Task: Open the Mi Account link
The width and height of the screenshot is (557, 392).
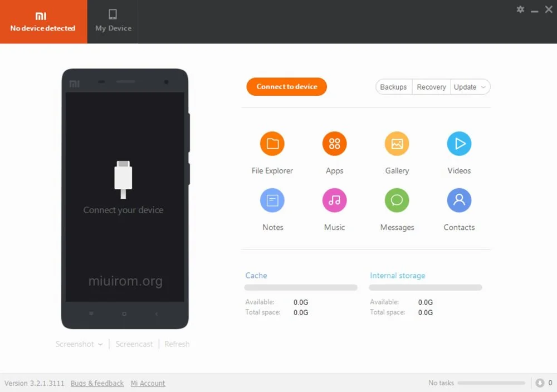Action: [x=148, y=383]
